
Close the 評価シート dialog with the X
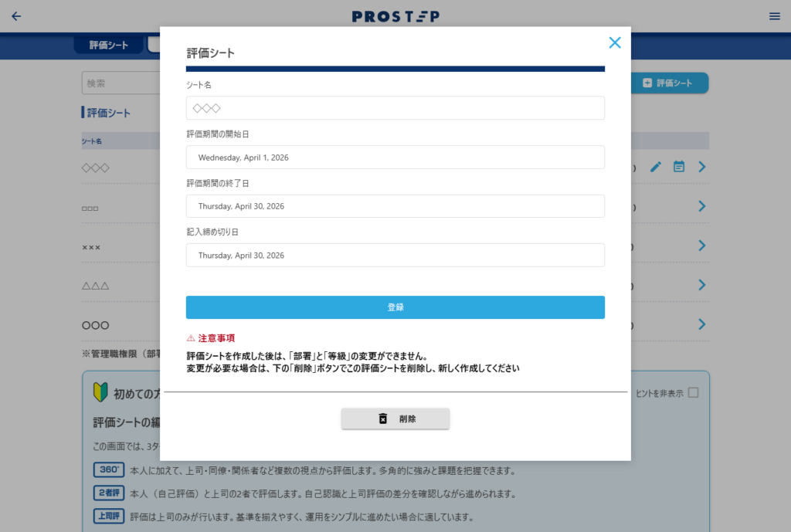pyautogui.click(x=614, y=42)
